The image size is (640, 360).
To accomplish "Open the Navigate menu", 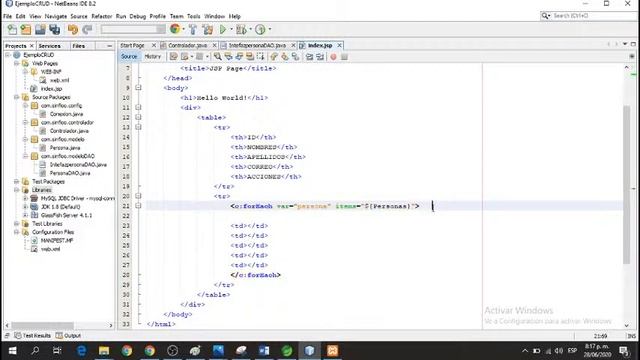I will tap(56, 16).
